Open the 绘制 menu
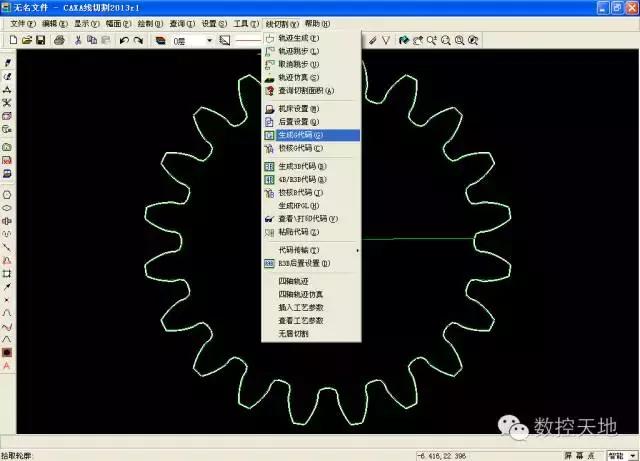Screen dimensions: 640x461 pos(150,24)
